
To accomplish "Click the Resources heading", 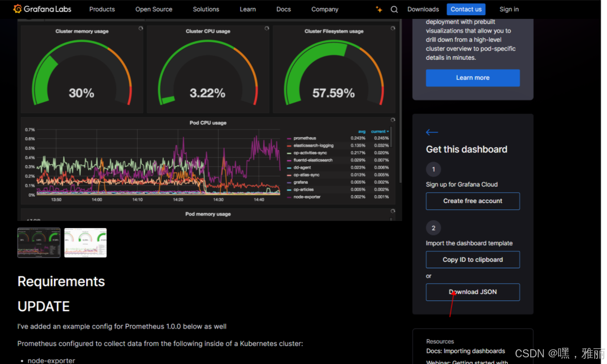I will click(x=440, y=341).
